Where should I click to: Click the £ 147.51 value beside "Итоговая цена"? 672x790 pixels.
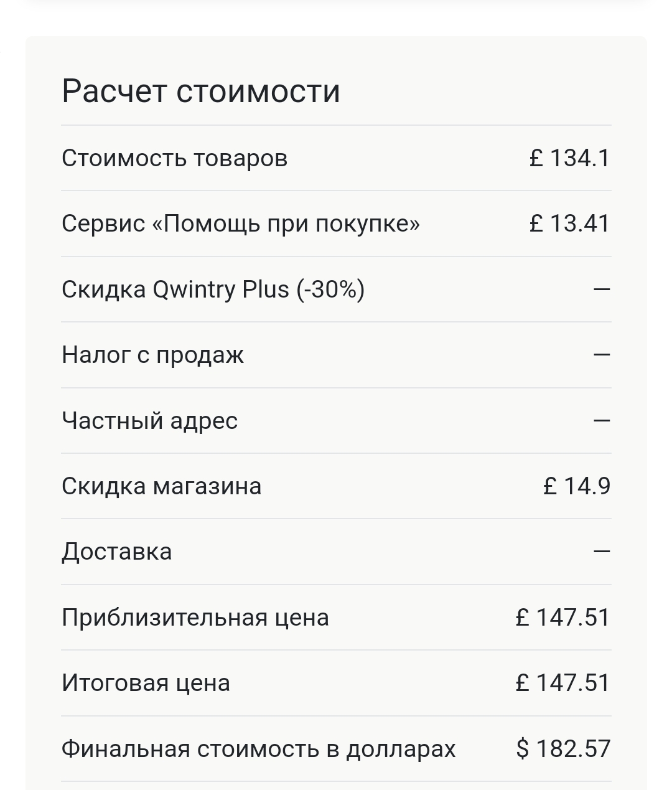click(x=562, y=683)
